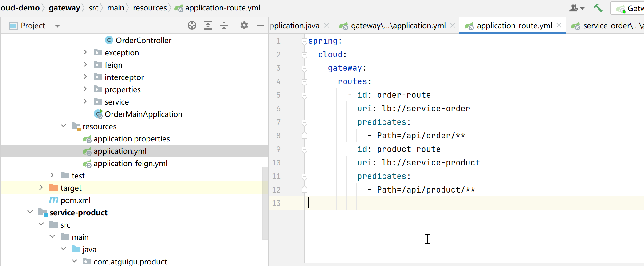Image resolution: width=644 pixels, height=266 pixels.
Task: Expand the interceptor folder
Action: (x=85, y=77)
